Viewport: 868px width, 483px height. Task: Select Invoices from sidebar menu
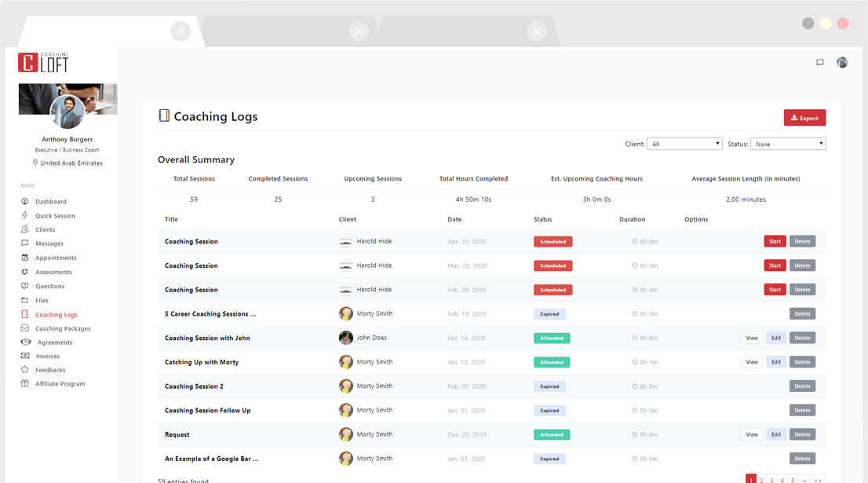point(47,357)
